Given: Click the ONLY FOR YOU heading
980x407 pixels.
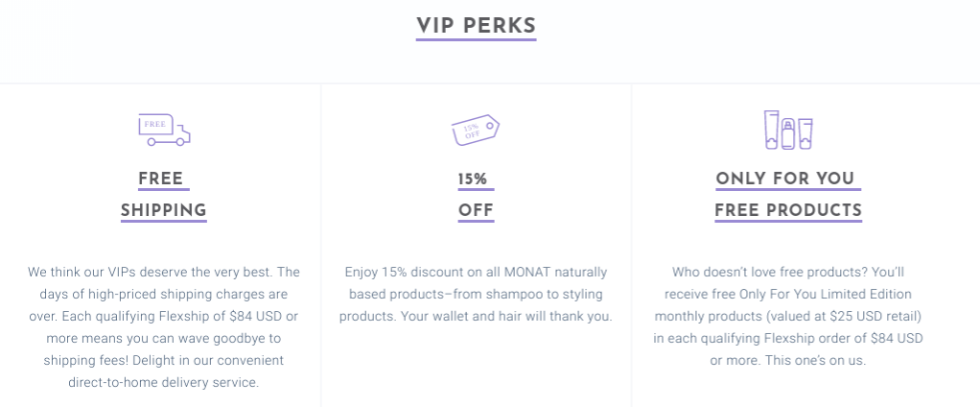Looking at the screenshot, I should (785, 179).
